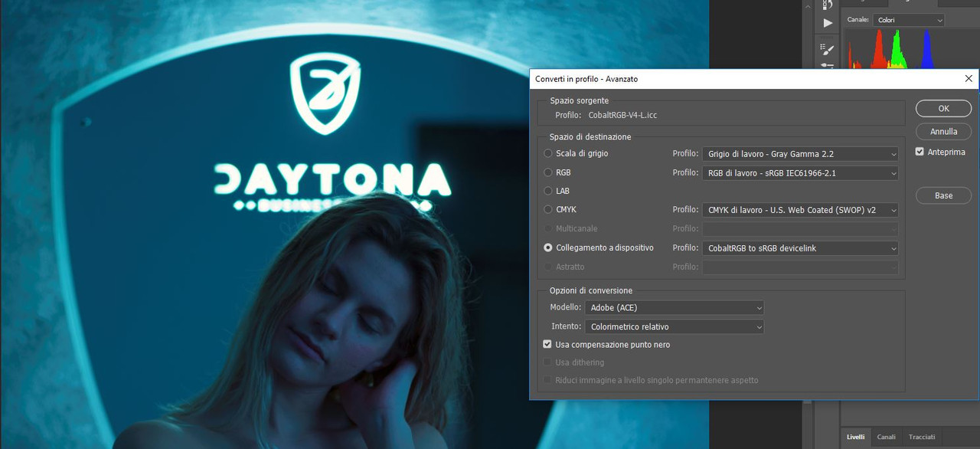Click the Usa dithering checkbox
This screenshot has width=980, height=449.
click(547, 362)
